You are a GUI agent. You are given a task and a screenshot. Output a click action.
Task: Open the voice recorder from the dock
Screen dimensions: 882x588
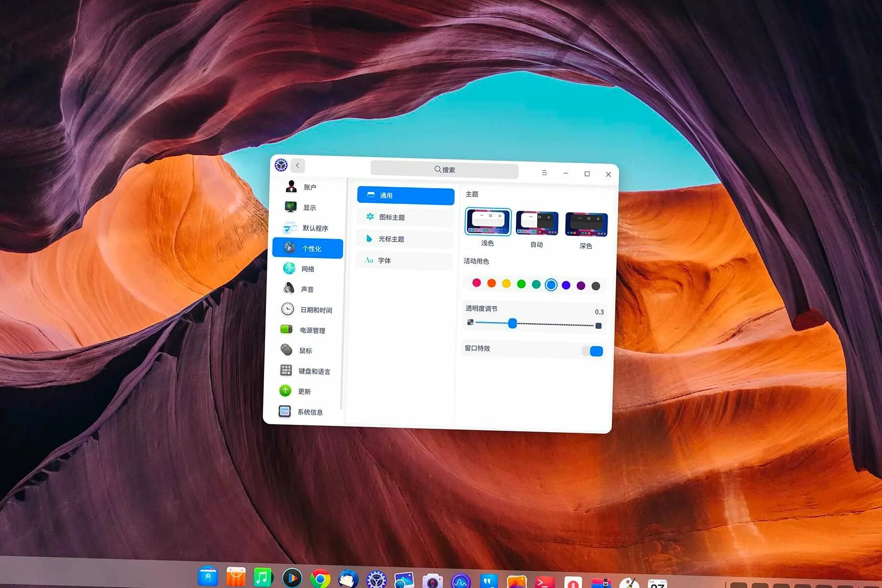pos(573,583)
